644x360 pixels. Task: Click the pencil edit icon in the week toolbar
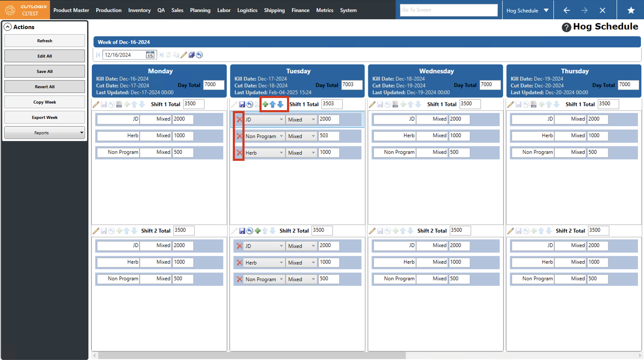[x=184, y=55]
